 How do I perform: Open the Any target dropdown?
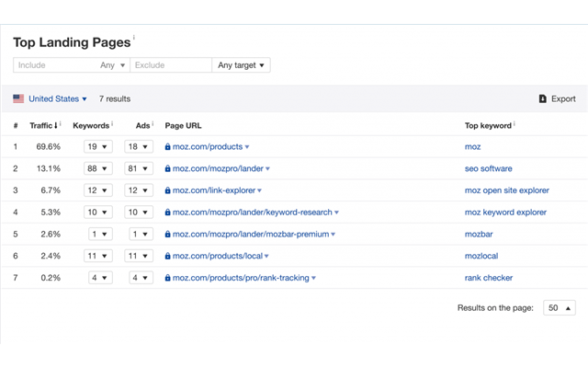point(241,65)
